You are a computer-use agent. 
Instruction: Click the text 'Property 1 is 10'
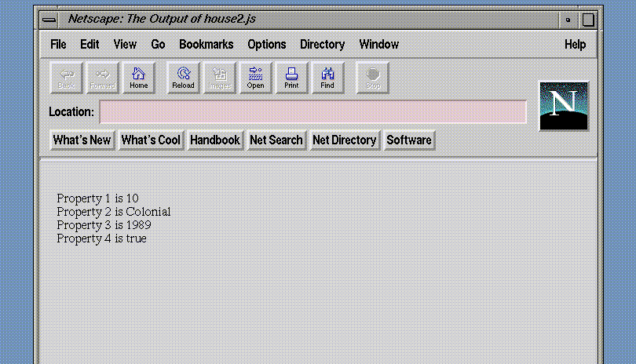97,198
